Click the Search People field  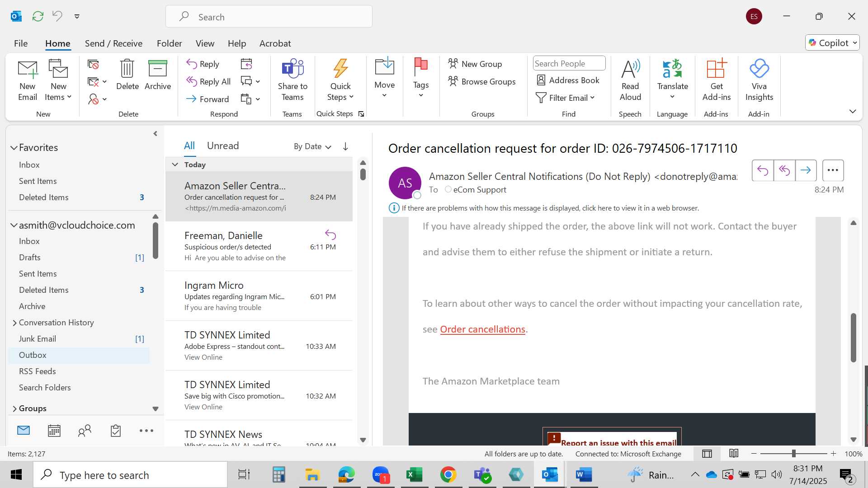click(x=569, y=64)
